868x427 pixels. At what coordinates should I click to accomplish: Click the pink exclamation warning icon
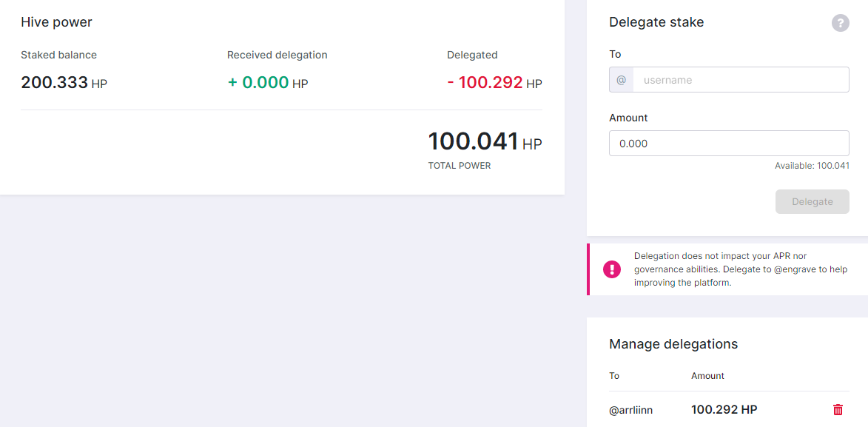pyautogui.click(x=612, y=269)
